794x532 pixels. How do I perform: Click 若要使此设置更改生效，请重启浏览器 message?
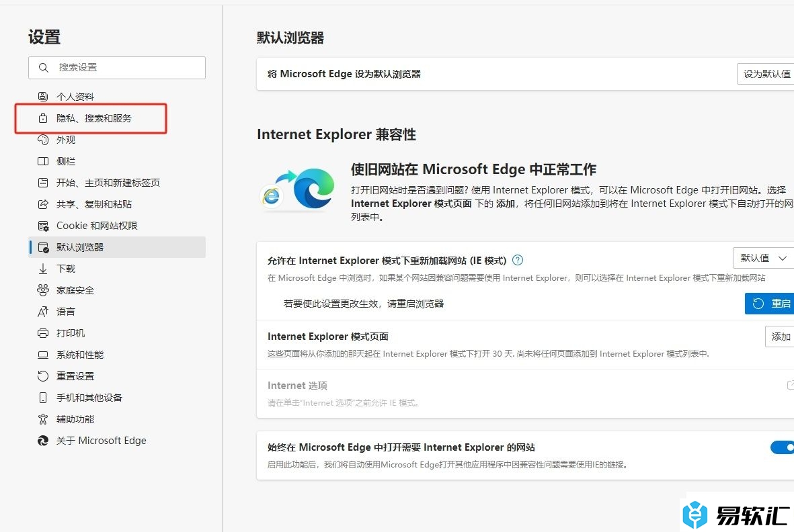coord(364,304)
